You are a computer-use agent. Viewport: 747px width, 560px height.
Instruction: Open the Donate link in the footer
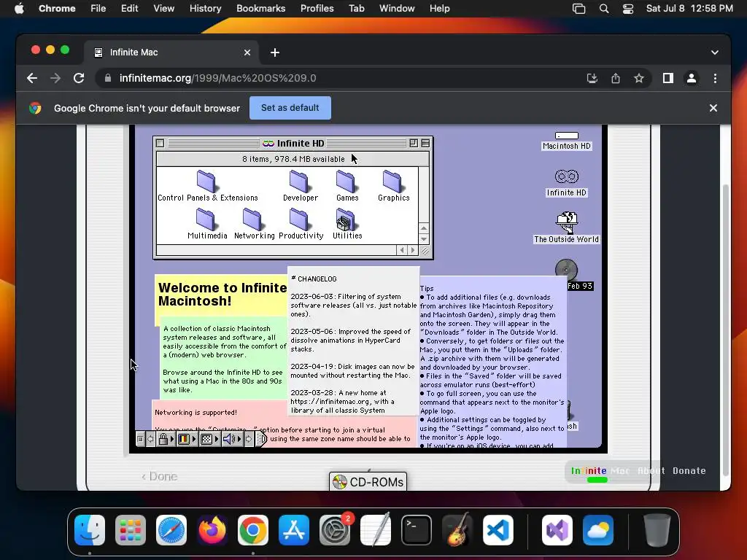pyautogui.click(x=689, y=470)
